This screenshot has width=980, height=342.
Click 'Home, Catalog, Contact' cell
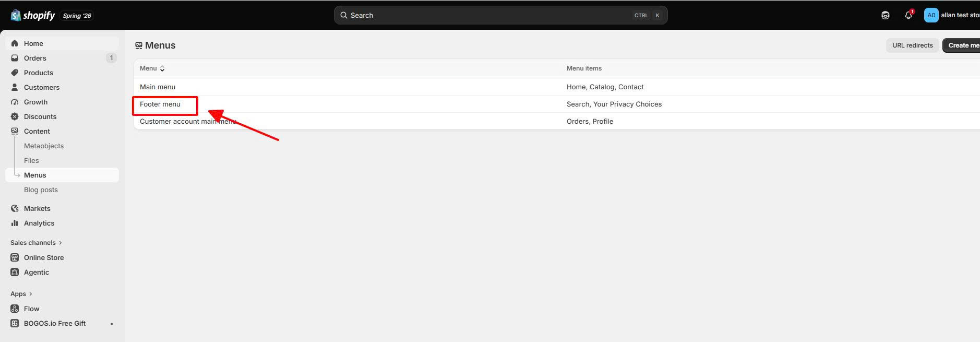605,87
